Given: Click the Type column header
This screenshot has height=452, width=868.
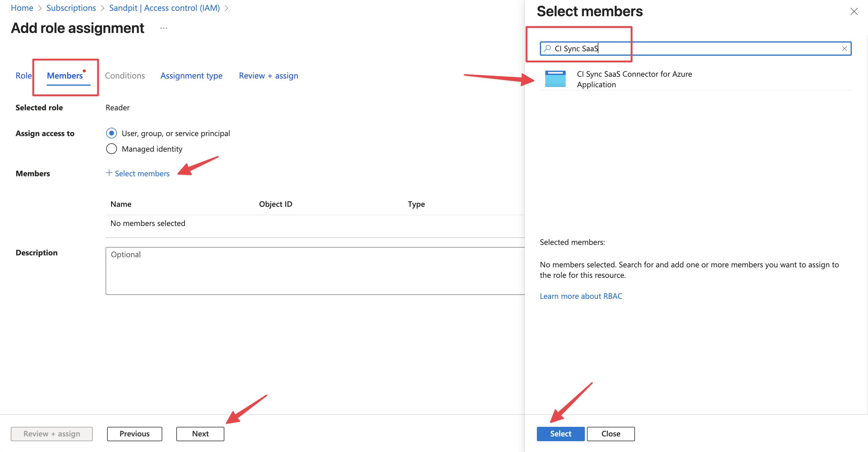Looking at the screenshot, I should 416,204.
